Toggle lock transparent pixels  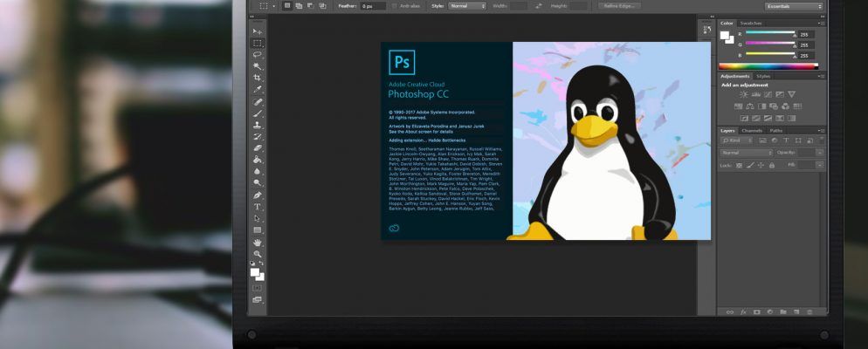[x=739, y=166]
